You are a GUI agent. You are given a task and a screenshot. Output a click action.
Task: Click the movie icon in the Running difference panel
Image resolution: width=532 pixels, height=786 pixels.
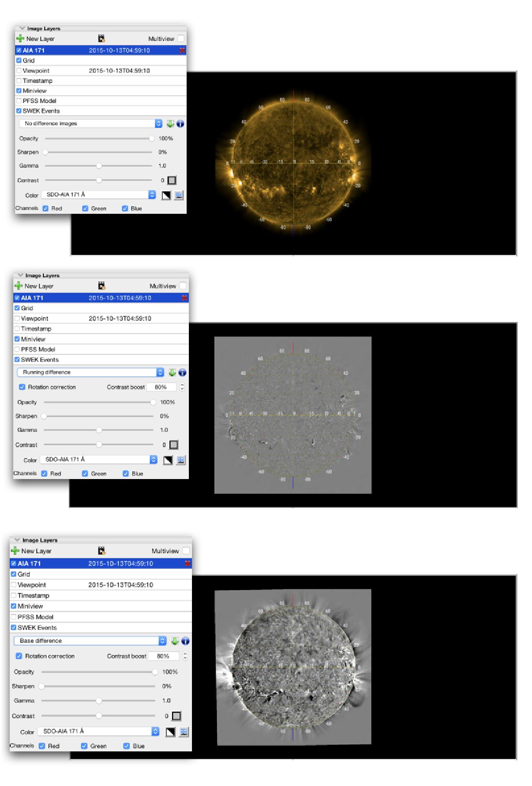pos(102,286)
